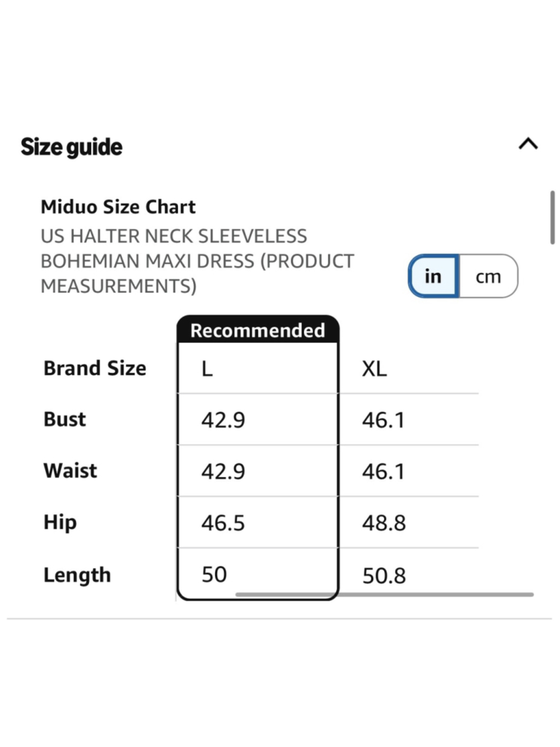Choose brand size XL cell
560x747 pixels.
(x=409, y=368)
